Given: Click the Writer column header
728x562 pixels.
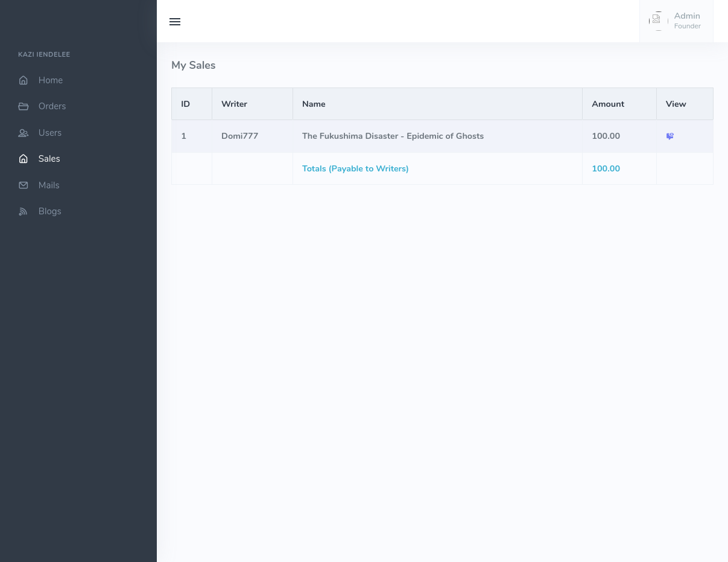Looking at the screenshot, I should (234, 104).
